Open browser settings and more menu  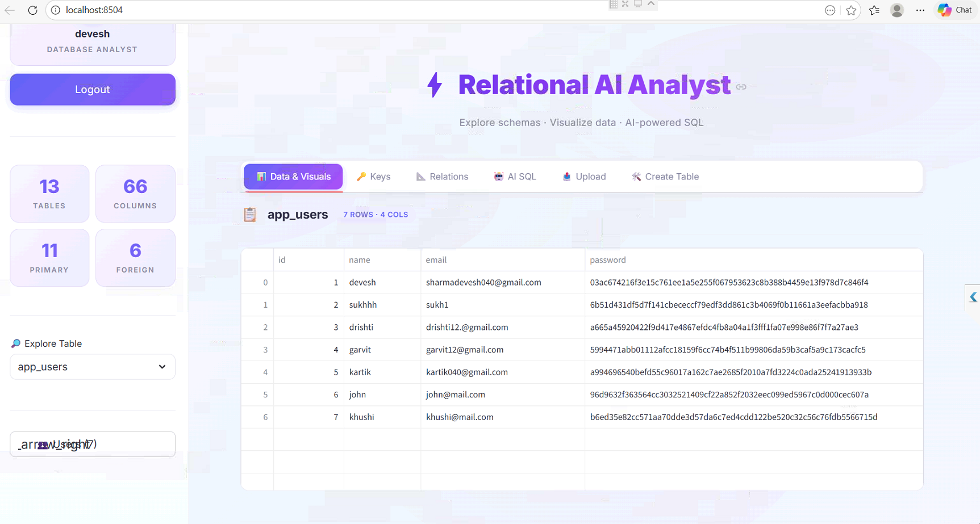[x=920, y=10]
